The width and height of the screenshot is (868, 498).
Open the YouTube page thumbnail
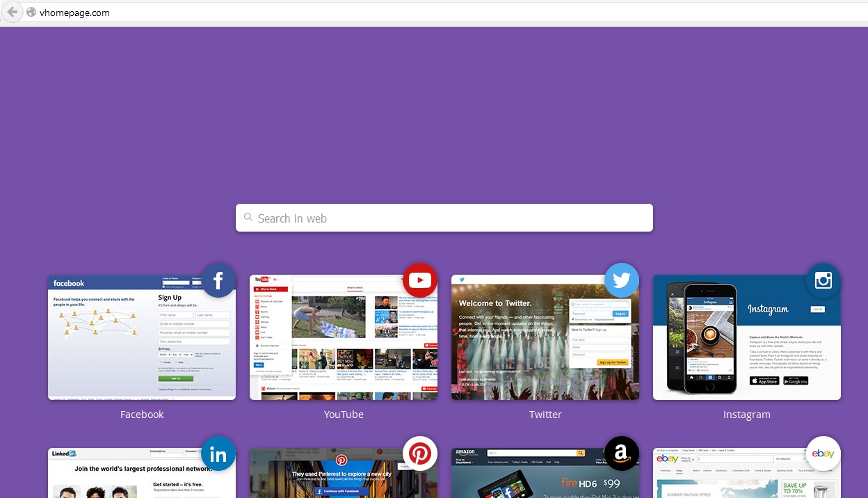[x=344, y=337]
